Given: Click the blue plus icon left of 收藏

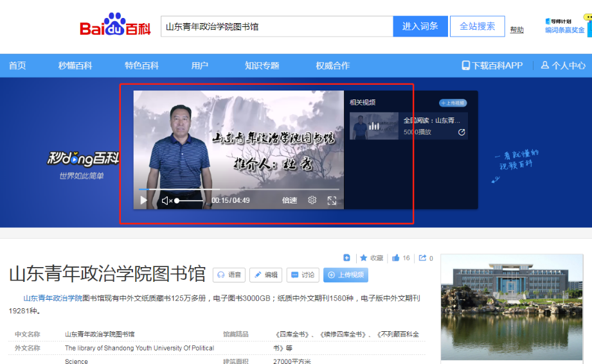Looking at the screenshot, I should click(x=347, y=257).
